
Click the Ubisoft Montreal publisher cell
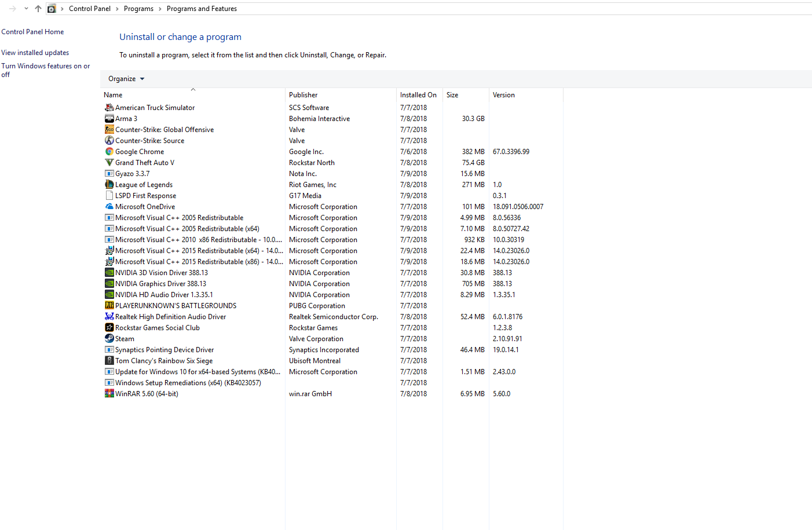pos(315,361)
